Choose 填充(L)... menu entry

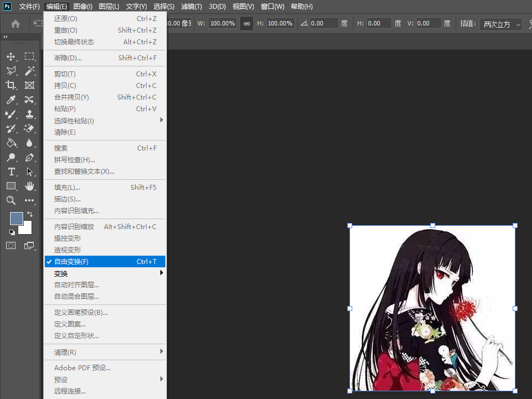pyautogui.click(x=105, y=188)
